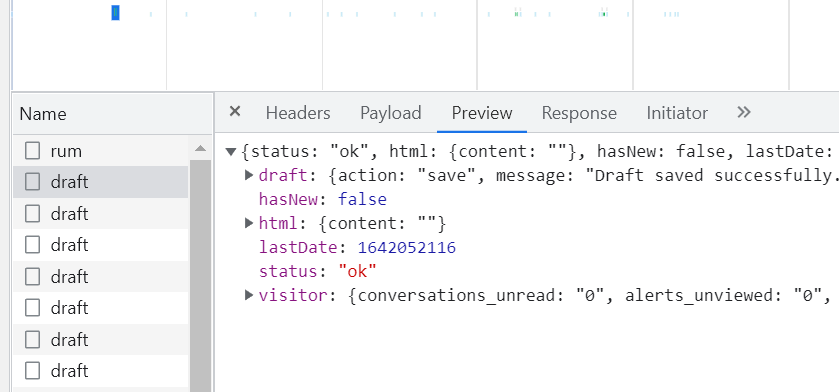Click the request list scrollbar thumb

point(201,275)
